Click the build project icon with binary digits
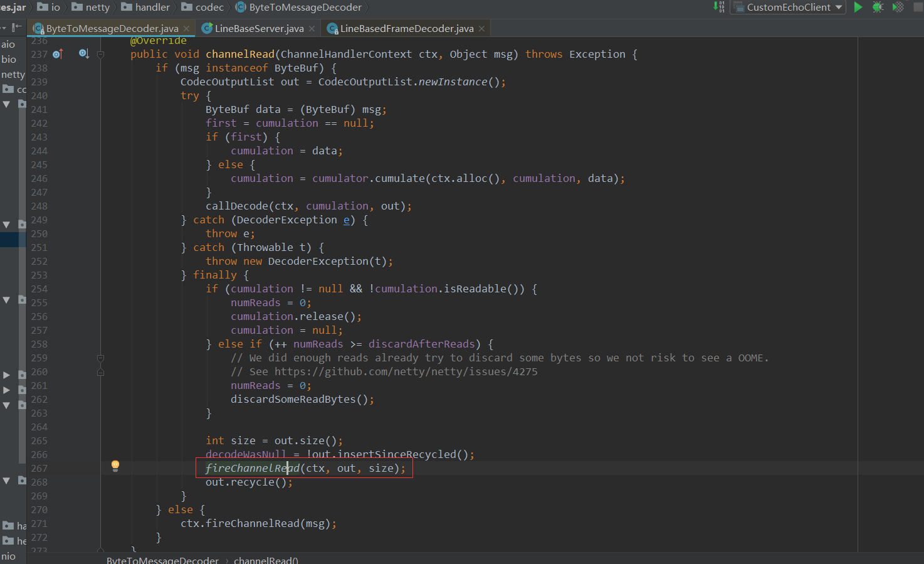The height and width of the screenshot is (564, 924). 719,7
